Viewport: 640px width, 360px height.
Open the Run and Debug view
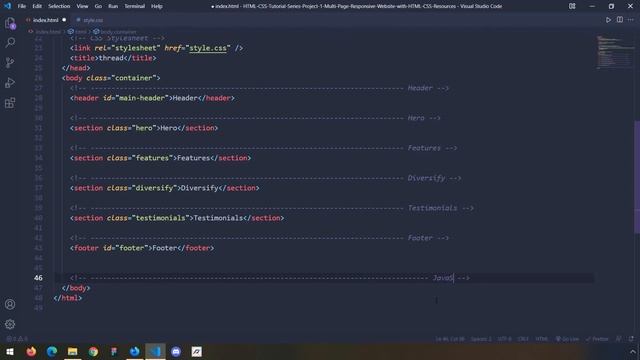[10, 82]
